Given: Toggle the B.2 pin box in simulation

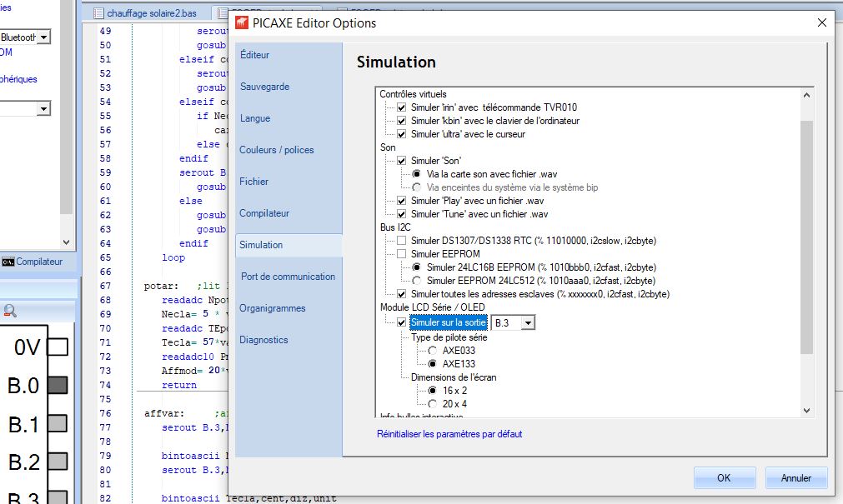Looking at the screenshot, I should (x=58, y=462).
